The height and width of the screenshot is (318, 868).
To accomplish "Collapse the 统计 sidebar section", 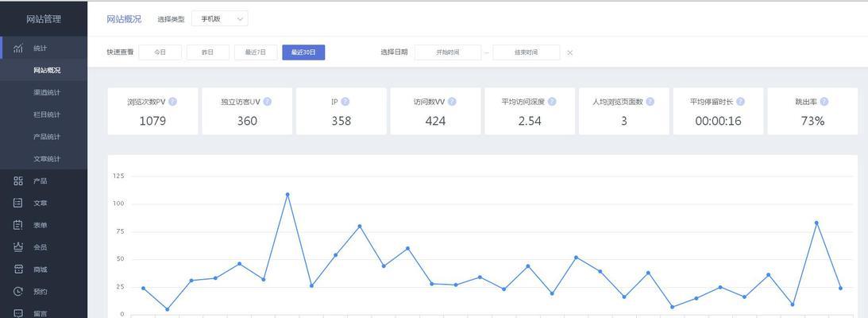I will point(44,48).
